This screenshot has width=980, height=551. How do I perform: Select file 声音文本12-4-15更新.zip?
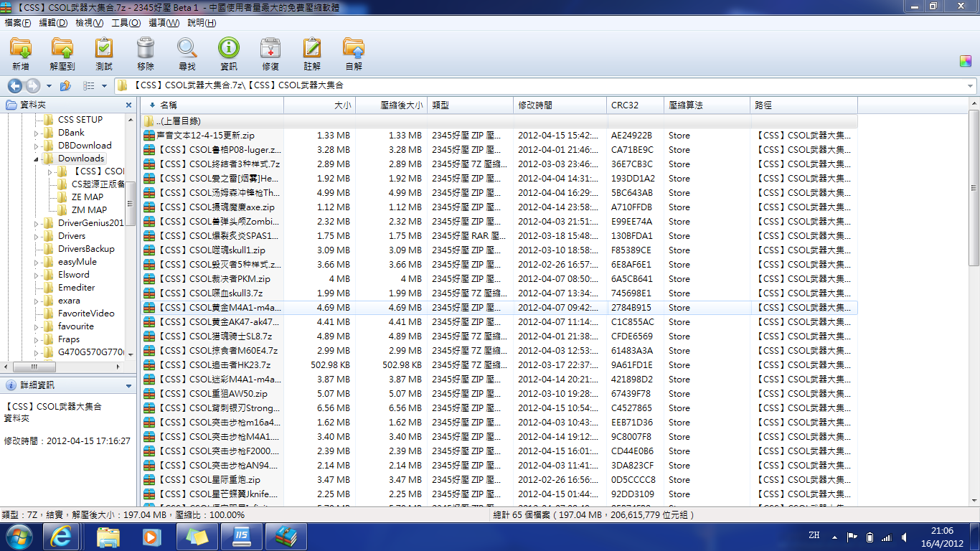(499, 135)
